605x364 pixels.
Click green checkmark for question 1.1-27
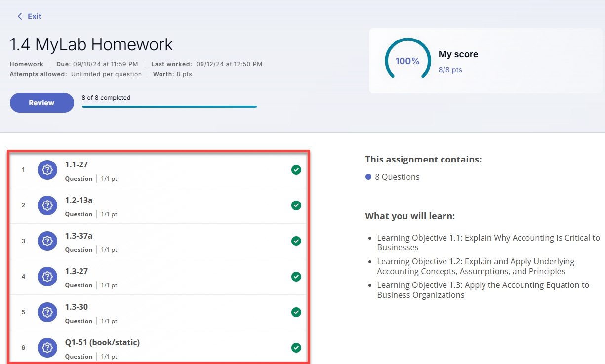[x=296, y=170]
